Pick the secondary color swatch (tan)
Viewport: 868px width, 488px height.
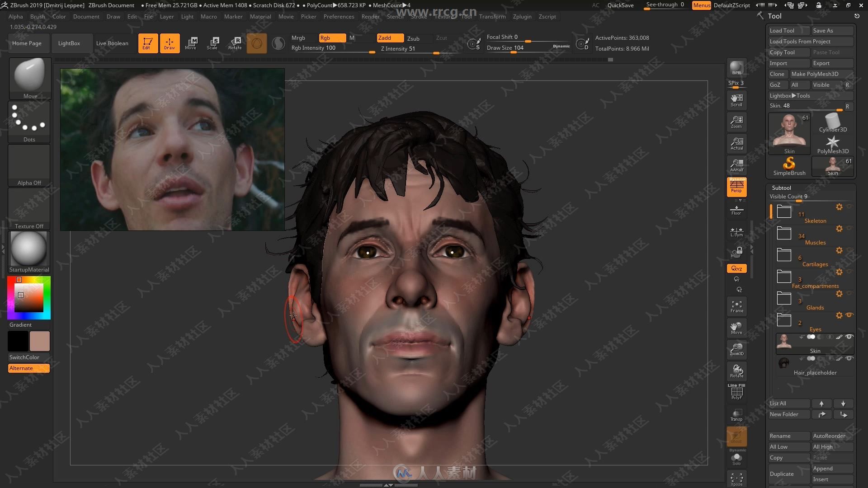[x=40, y=341]
